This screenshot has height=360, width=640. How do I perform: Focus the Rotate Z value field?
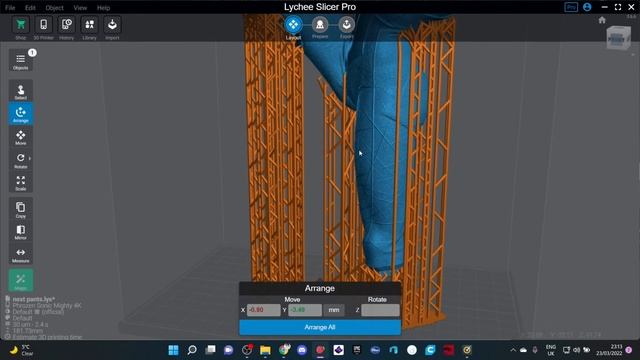[380, 310]
